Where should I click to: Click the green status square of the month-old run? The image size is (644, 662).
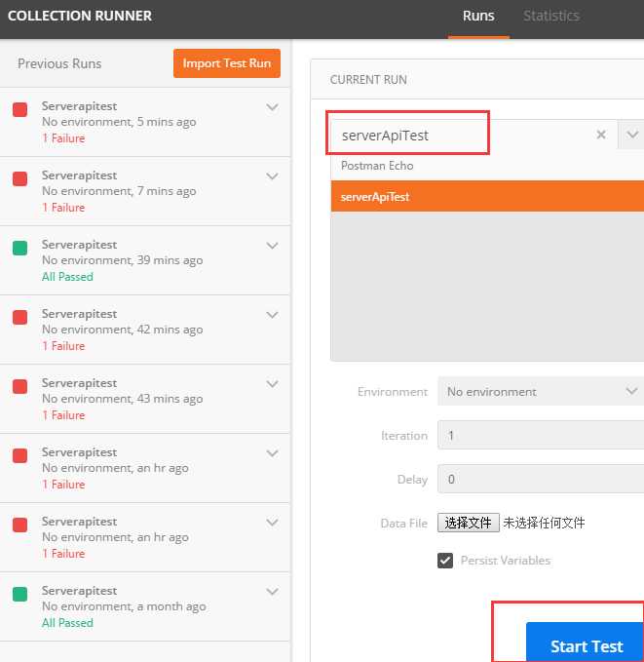click(19, 594)
